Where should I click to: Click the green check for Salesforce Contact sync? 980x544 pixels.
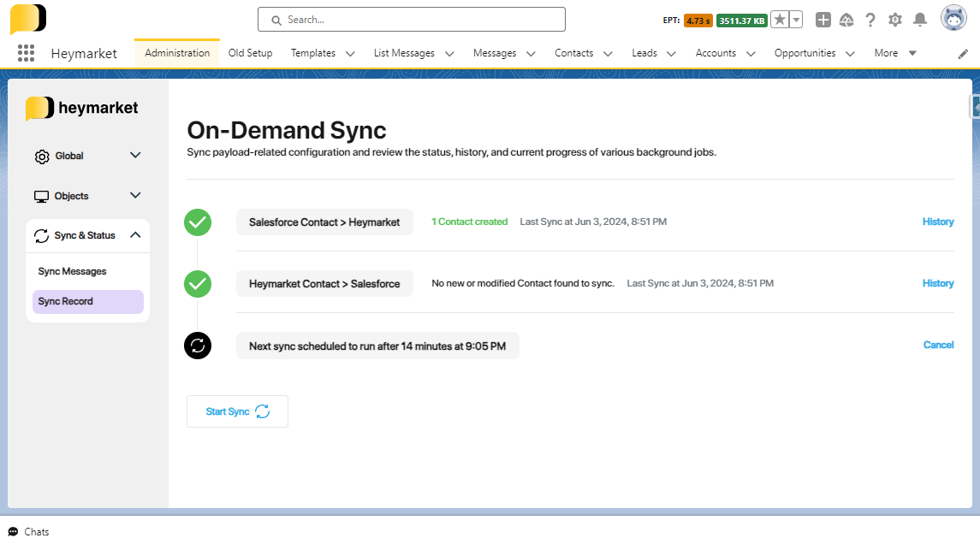(x=198, y=222)
